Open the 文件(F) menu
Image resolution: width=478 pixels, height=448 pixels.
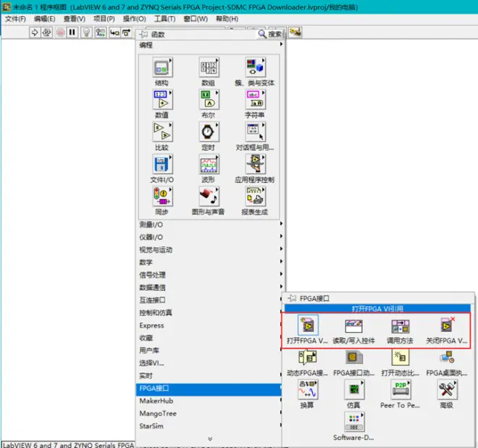15,19
